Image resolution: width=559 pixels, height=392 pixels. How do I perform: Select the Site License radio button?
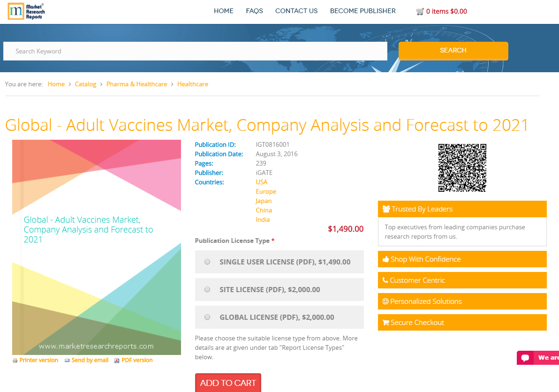tap(207, 289)
